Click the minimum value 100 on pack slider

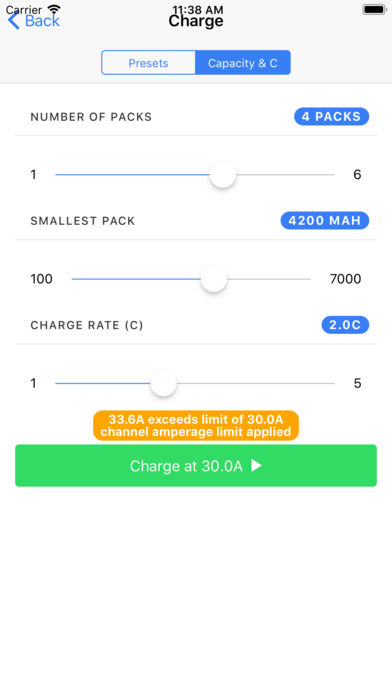click(41, 279)
